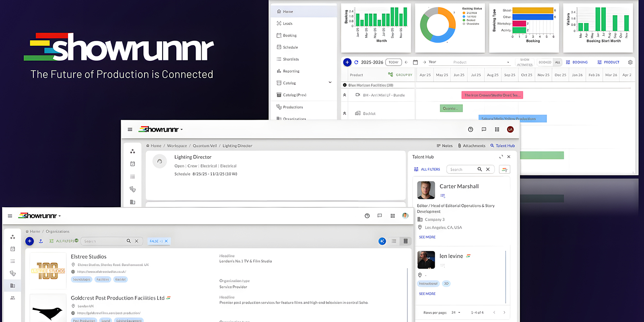Toggle the ALL filter in schedule toolbar
The width and height of the screenshot is (644, 322).
coord(557,62)
